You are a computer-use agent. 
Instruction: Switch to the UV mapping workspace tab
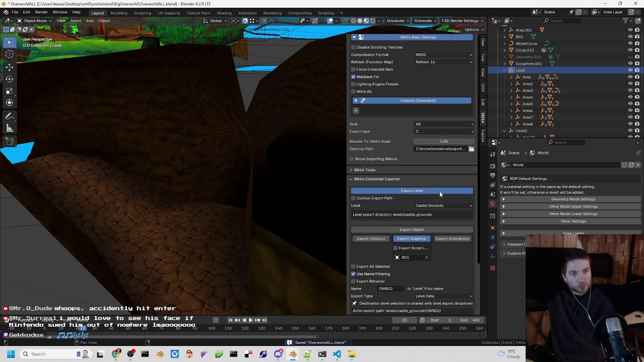pos(169,13)
